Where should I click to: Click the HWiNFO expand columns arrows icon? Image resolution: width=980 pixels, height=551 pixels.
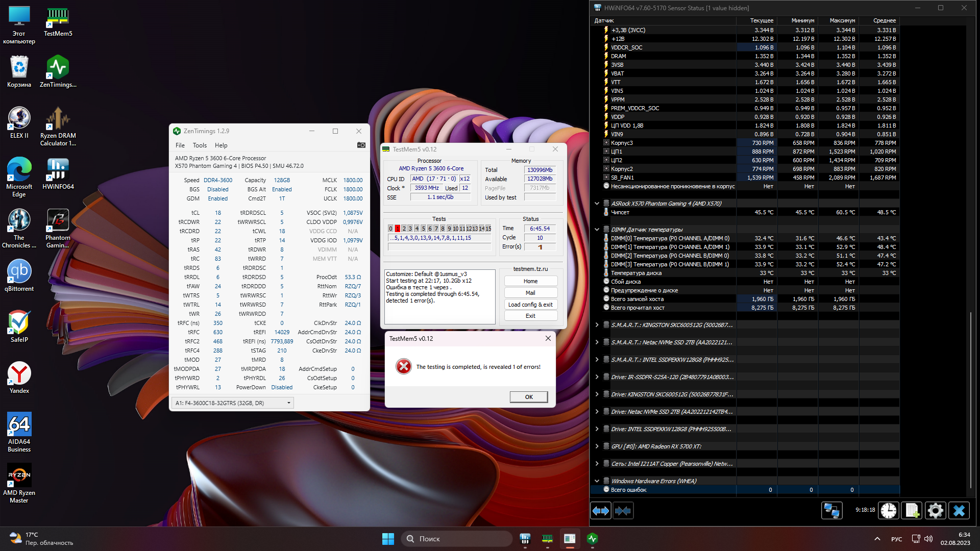(601, 511)
